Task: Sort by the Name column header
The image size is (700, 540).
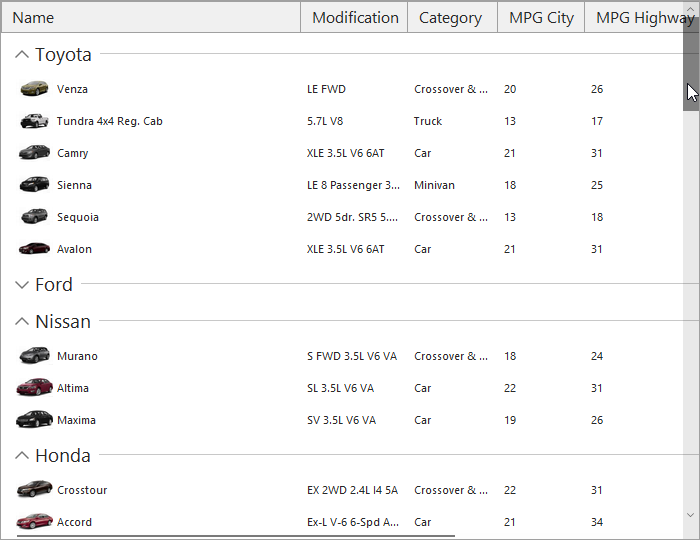Action: click(x=151, y=17)
